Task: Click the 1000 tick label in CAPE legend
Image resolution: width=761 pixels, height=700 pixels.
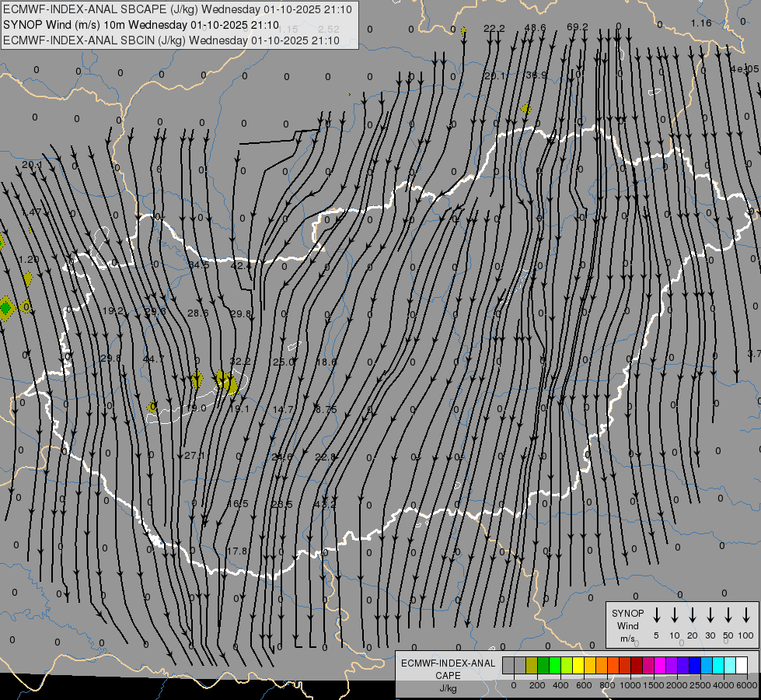Action: pos(630,685)
